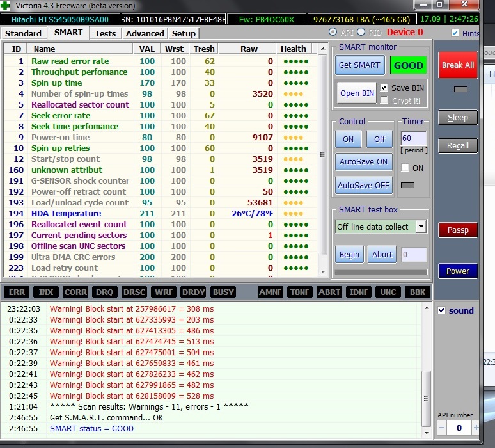Select the PIO radio button

click(361, 32)
